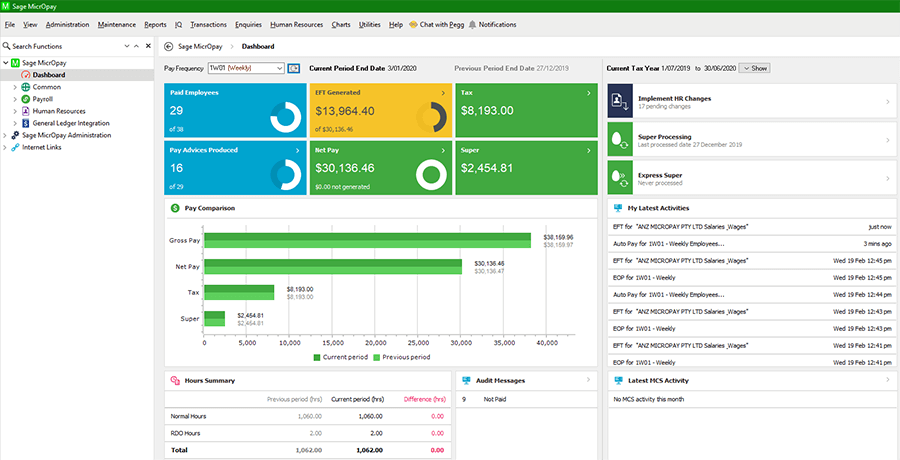Click the Dashboard gauge icon in tree
900x460 pixels.
pyautogui.click(x=26, y=75)
